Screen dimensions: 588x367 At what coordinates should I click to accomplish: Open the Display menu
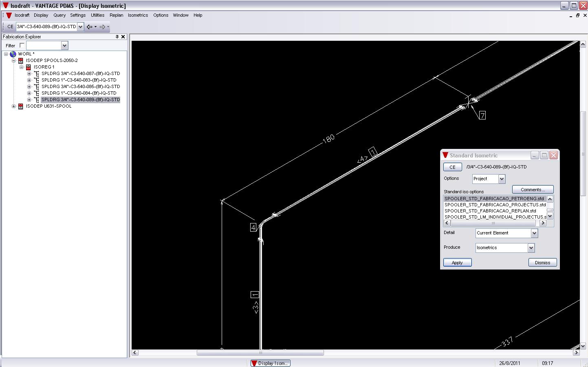41,15
